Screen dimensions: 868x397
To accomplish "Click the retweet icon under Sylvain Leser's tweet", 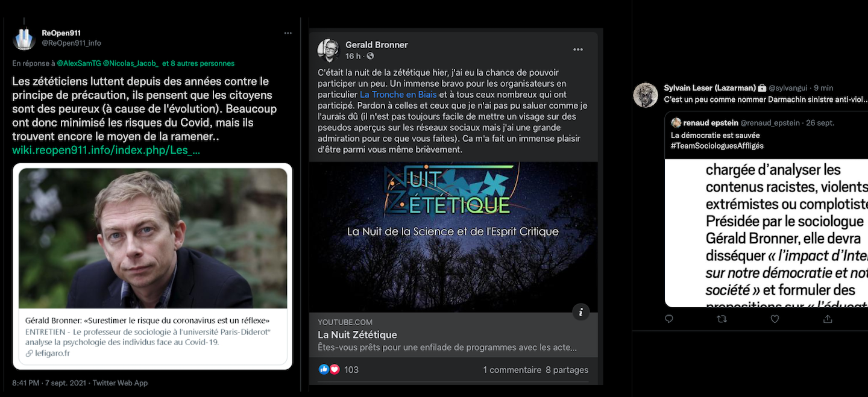I will point(722,319).
